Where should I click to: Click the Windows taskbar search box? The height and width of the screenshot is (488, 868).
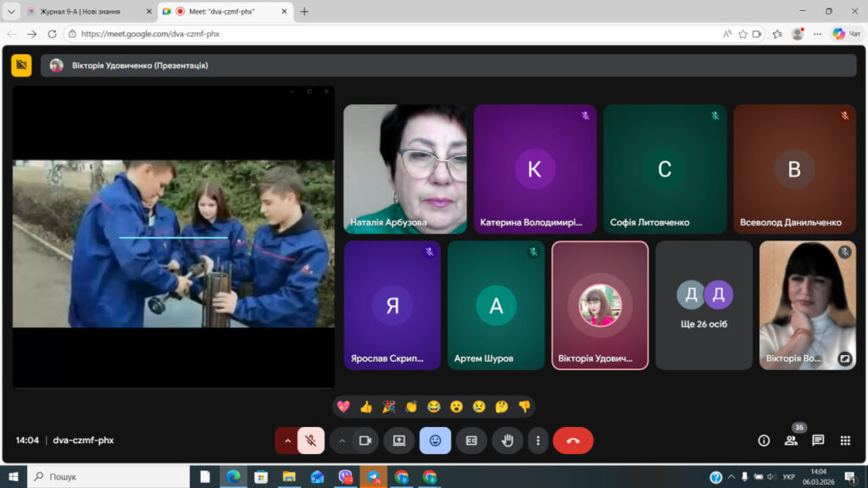[x=106, y=477]
